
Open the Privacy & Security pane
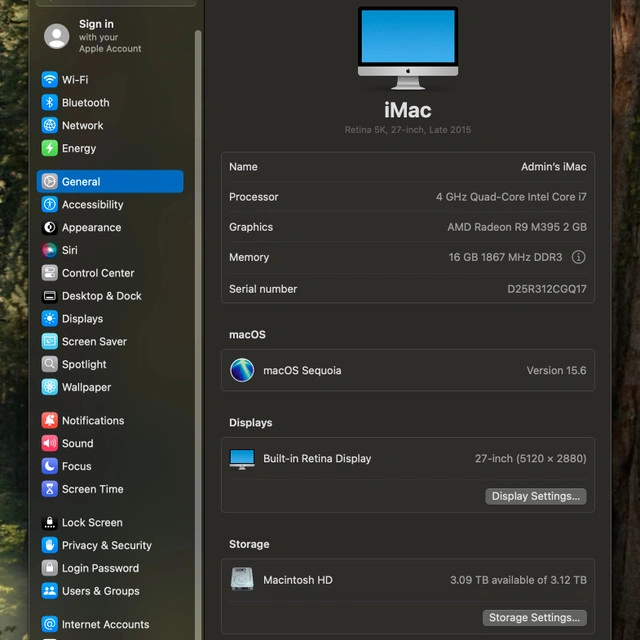[x=106, y=546]
